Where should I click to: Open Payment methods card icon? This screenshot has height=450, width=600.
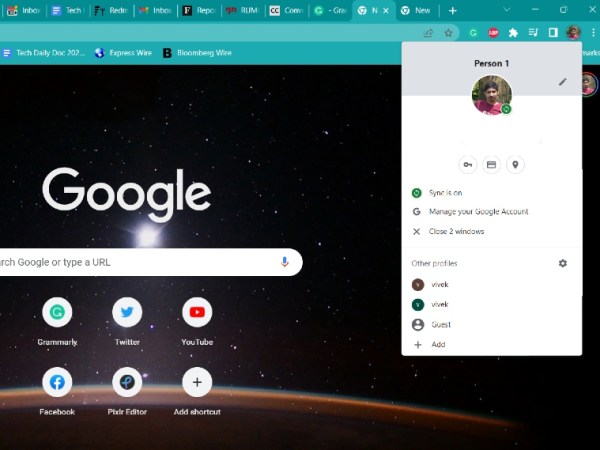pyautogui.click(x=491, y=165)
